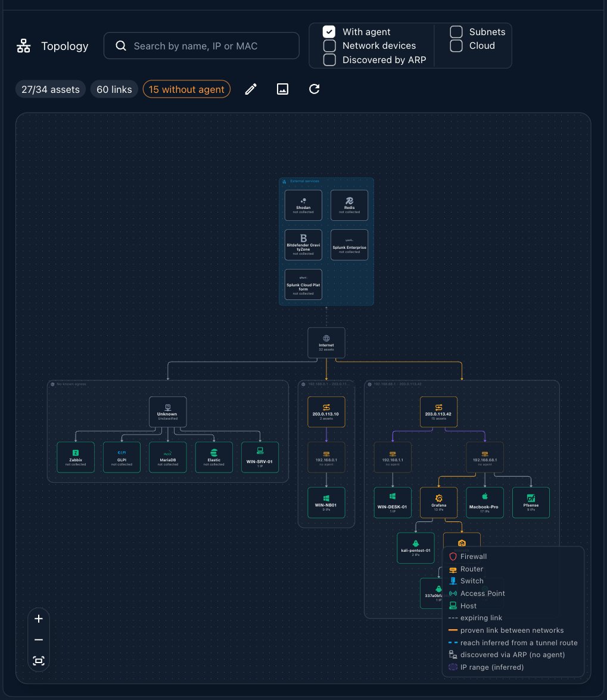Select the WIN-NB01 Windows node
This screenshot has width=607, height=700.
coord(326,502)
